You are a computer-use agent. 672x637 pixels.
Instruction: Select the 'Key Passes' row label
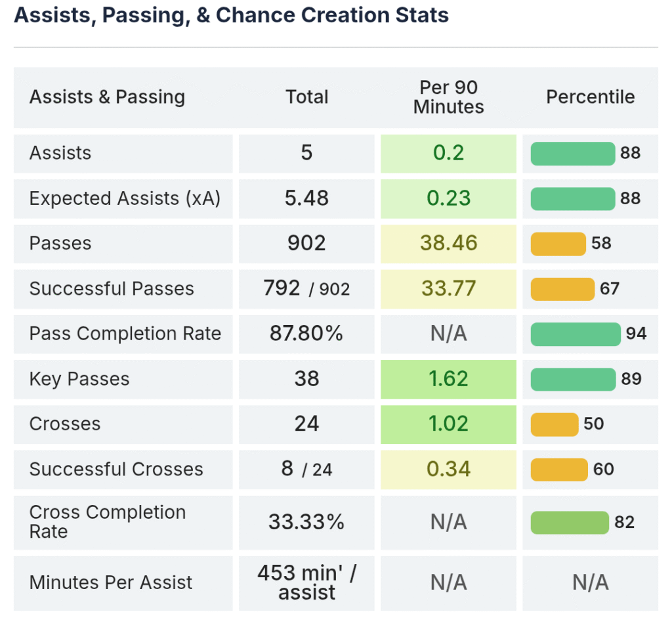click(79, 380)
